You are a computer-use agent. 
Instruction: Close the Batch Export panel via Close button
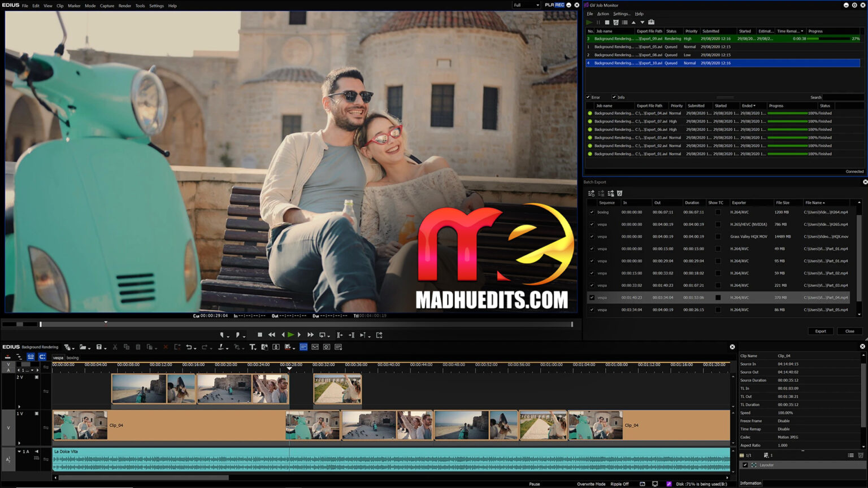tap(849, 331)
